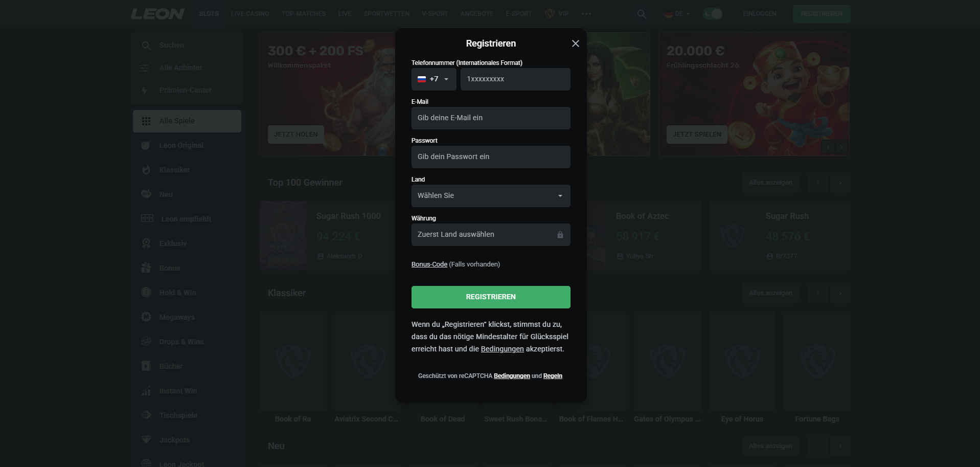This screenshot has width=980, height=467.
Task: Open the phone country code dropdown
Action: tap(434, 79)
